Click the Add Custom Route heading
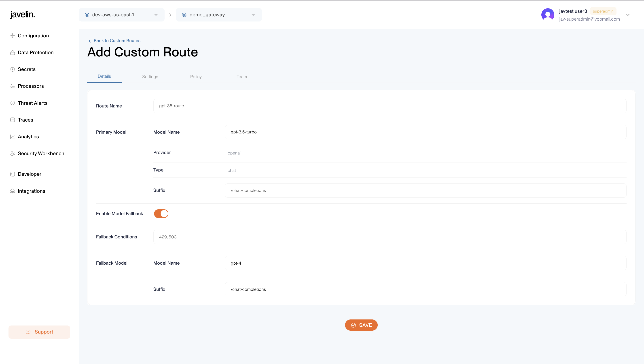The width and height of the screenshot is (644, 364). point(142,52)
